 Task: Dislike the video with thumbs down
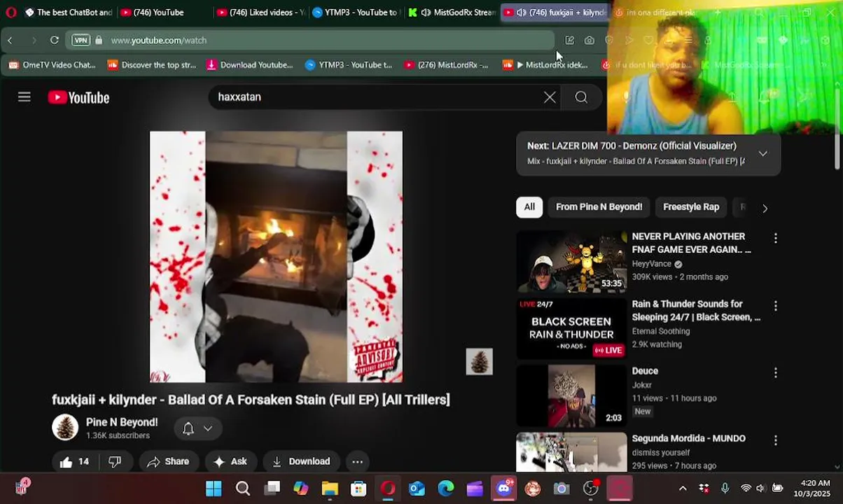[x=115, y=461]
